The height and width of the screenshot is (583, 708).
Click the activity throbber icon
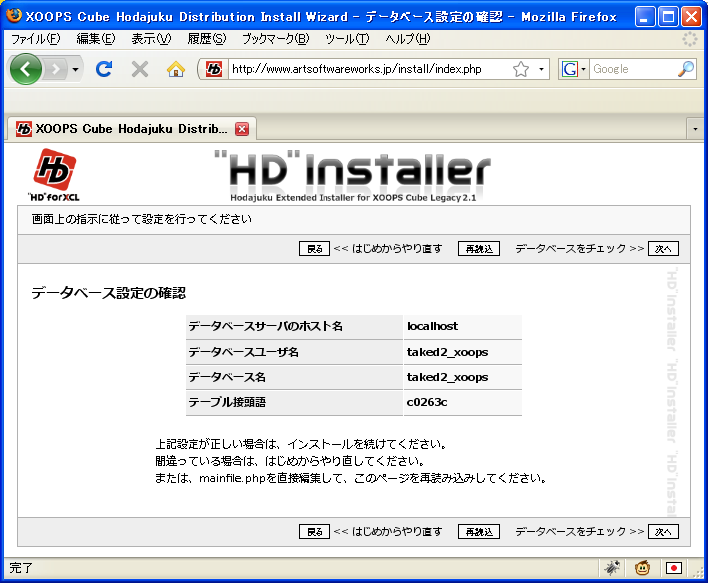click(689, 39)
